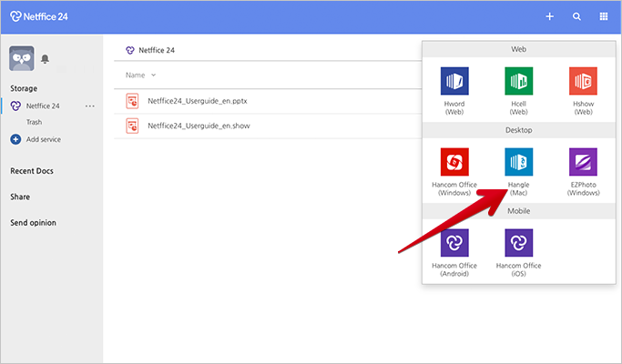Launch Hcell (Web) from the app panel

518,81
